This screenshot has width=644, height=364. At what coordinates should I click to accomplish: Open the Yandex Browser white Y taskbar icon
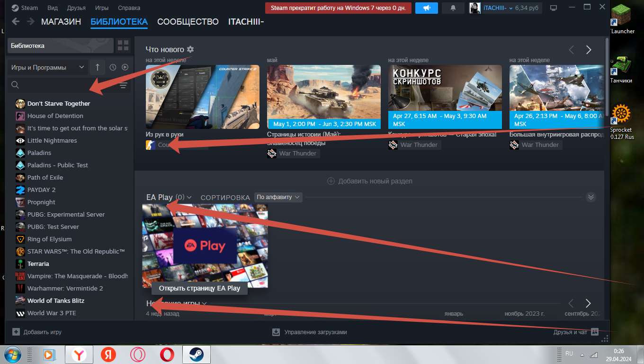coord(79,355)
